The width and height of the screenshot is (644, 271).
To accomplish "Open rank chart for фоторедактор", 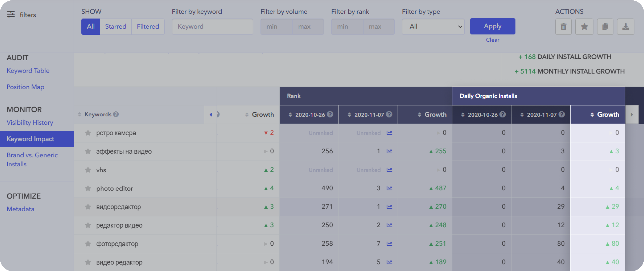I will click(x=389, y=244).
